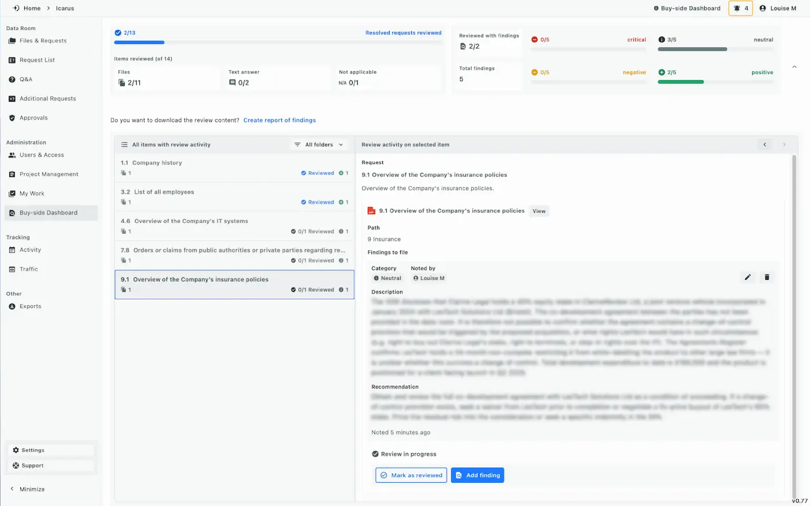Create report of findings link
The width and height of the screenshot is (812, 506).
click(x=280, y=120)
